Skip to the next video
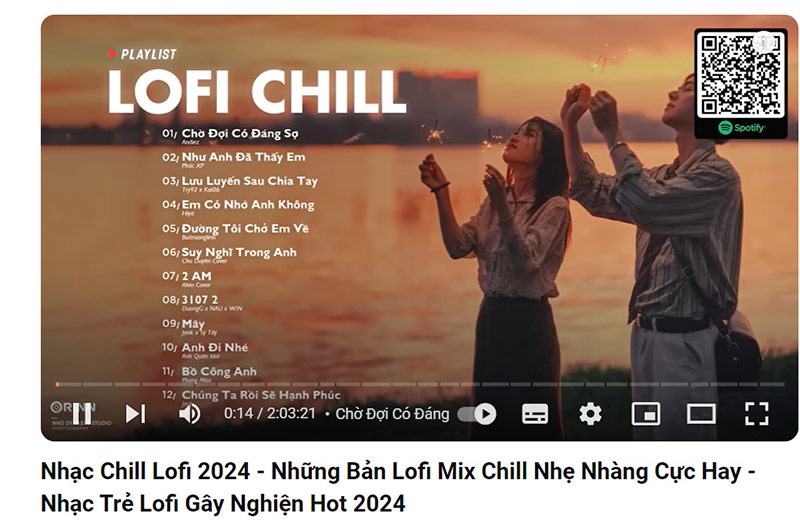The height and width of the screenshot is (520, 800). click(136, 413)
